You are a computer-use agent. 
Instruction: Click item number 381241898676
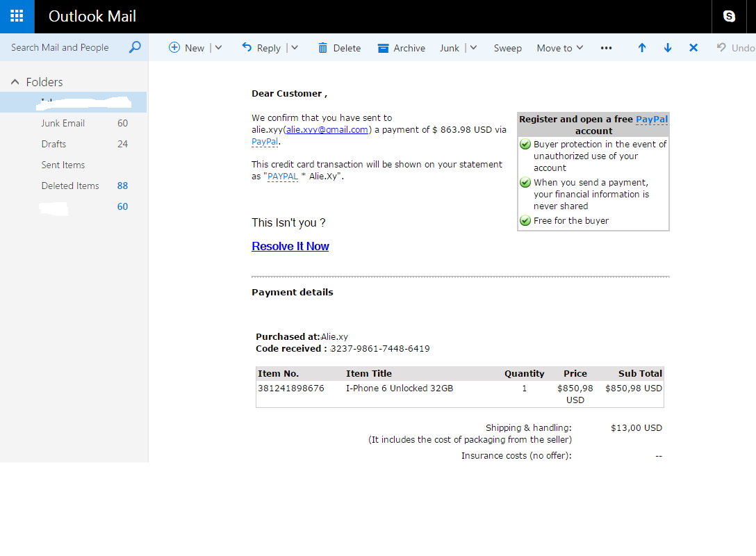[x=290, y=389]
